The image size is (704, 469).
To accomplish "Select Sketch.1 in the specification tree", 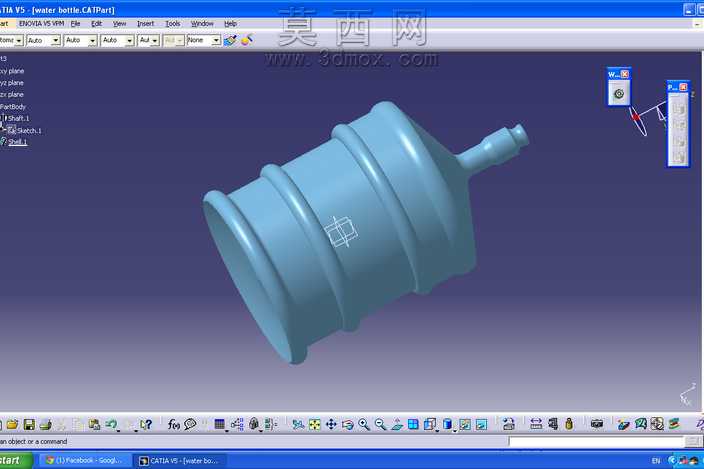I will point(29,131).
